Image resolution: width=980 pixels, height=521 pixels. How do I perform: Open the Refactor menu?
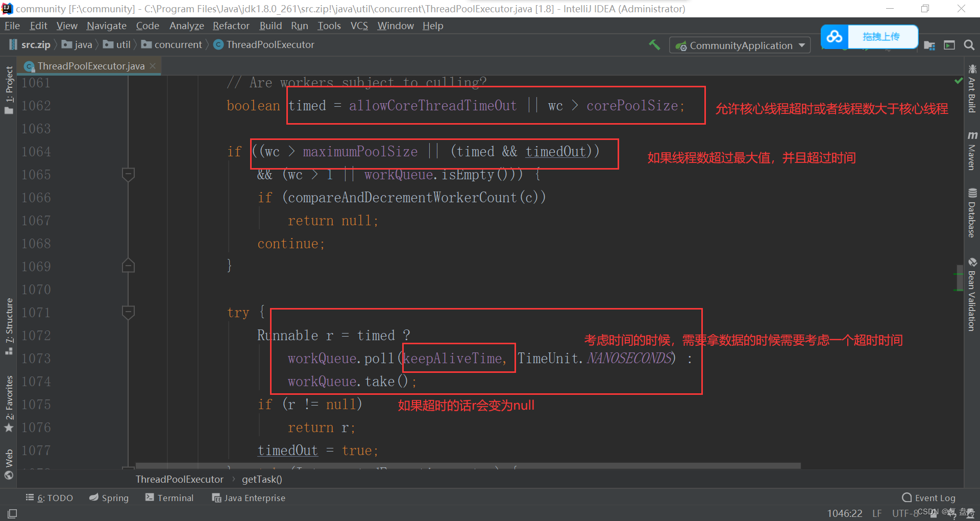(x=231, y=26)
